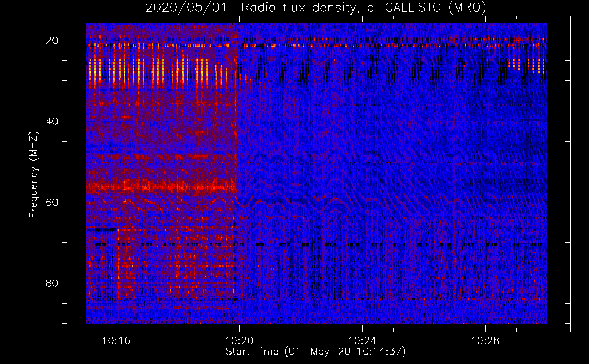Click the 'Frequency (MHZ)' axis label
Screen dimensions: 589x364
[33, 175]
